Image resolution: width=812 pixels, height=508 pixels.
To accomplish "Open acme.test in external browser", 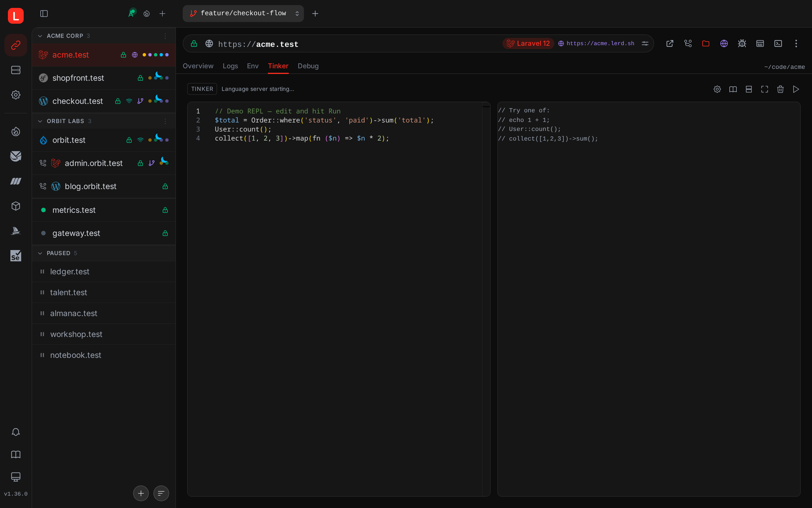I will coord(670,43).
